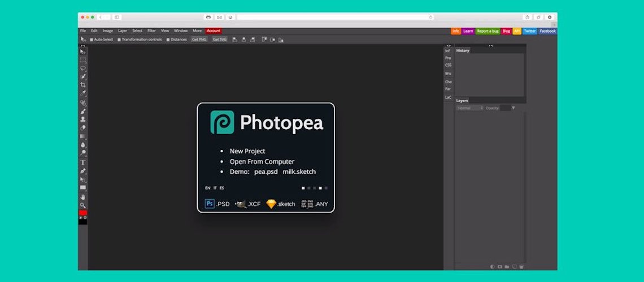The width and height of the screenshot is (644, 282).
Task: Select the Pen tool
Action: coord(83,171)
